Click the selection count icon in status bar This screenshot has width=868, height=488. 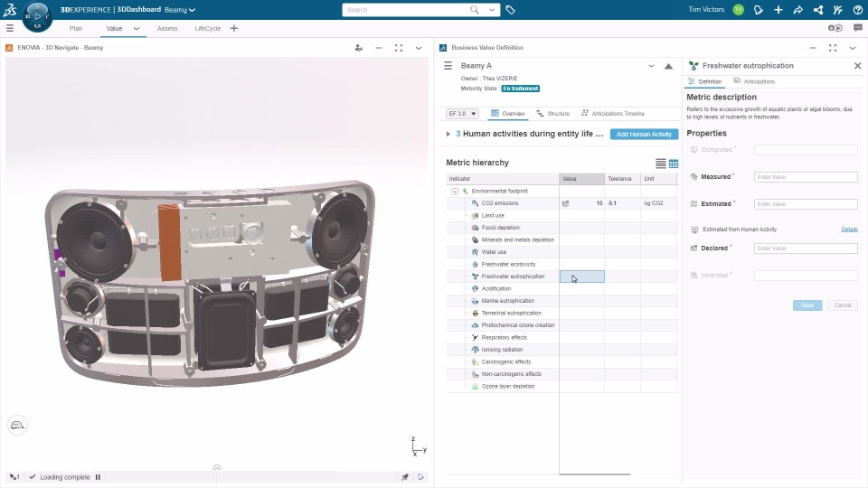14,477
